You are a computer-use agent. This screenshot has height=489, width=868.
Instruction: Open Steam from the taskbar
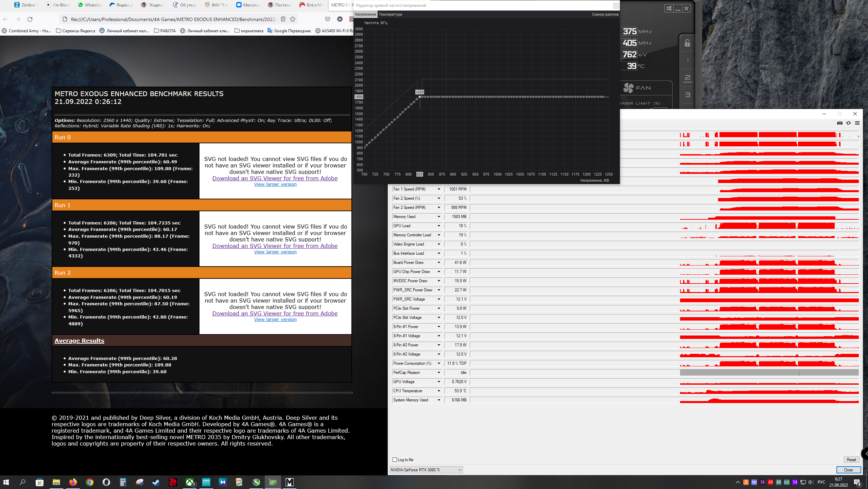(156, 482)
